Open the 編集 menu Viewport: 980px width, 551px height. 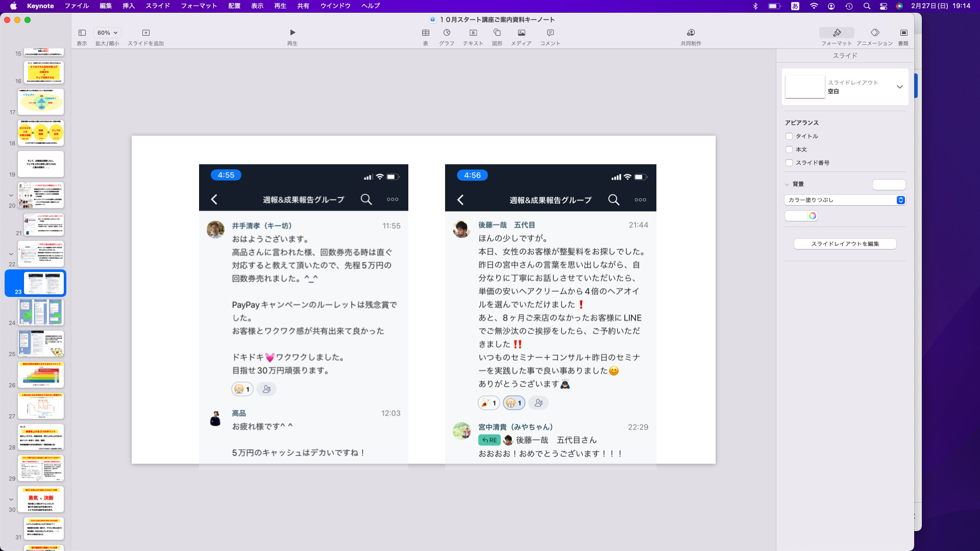pos(106,6)
